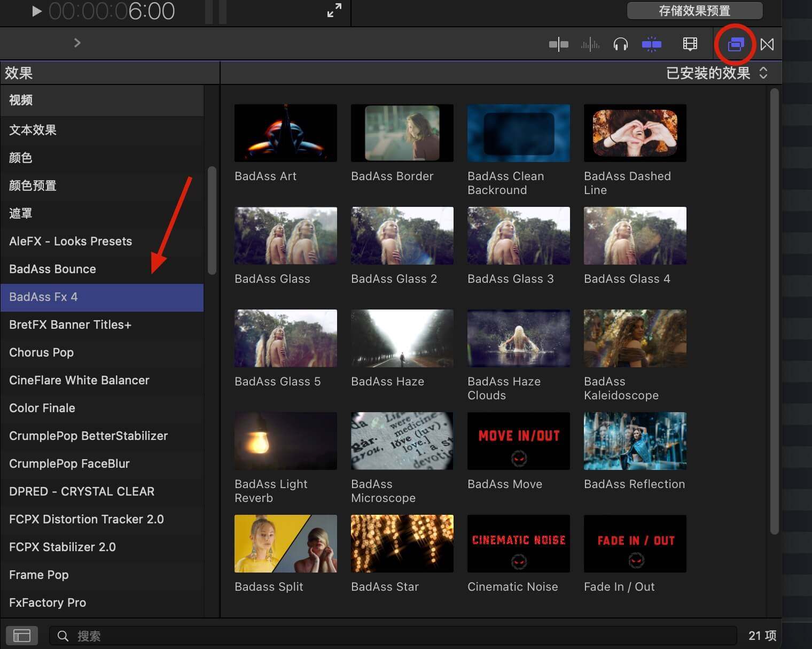
Task: Toggle solo headphones icon
Action: pos(620,44)
